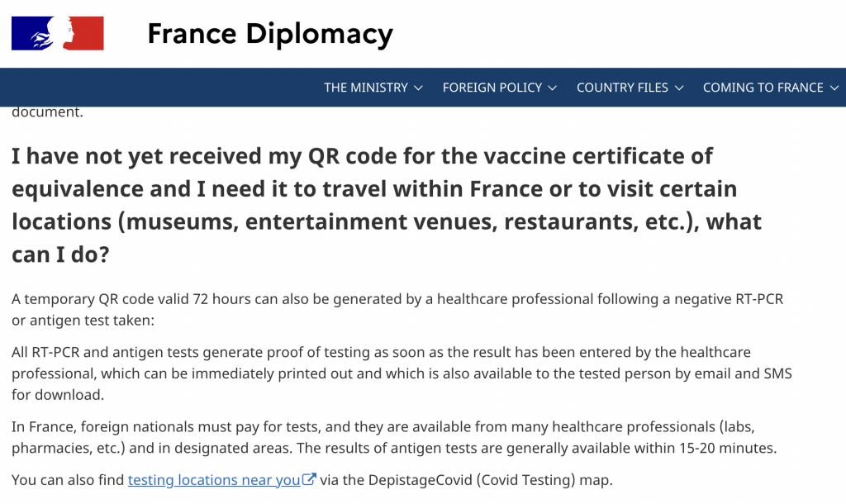Follow the "testing locations near you" link
Screen dimensions: 846x504
click(x=214, y=480)
